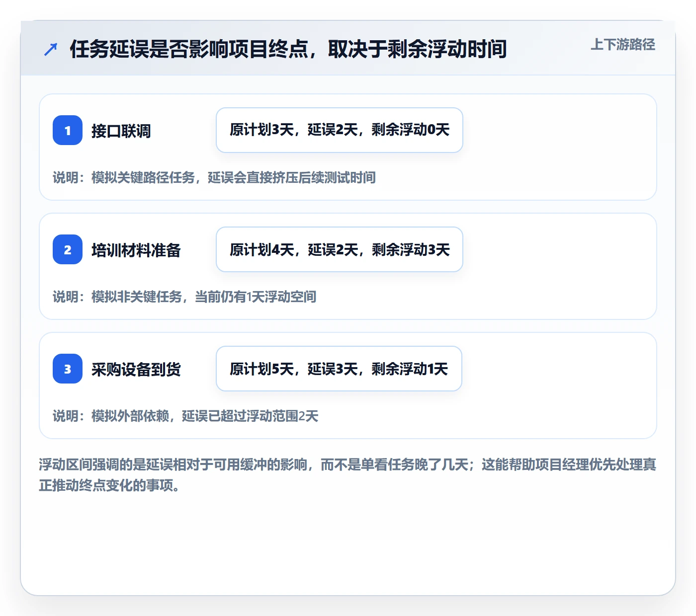Click the diagonal arrow icon in header
This screenshot has width=696, height=616.
click(51, 49)
